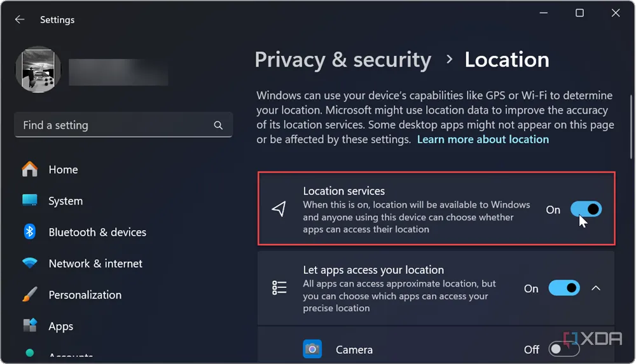Click the Find a setting search box
636x364 pixels.
(114, 125)
